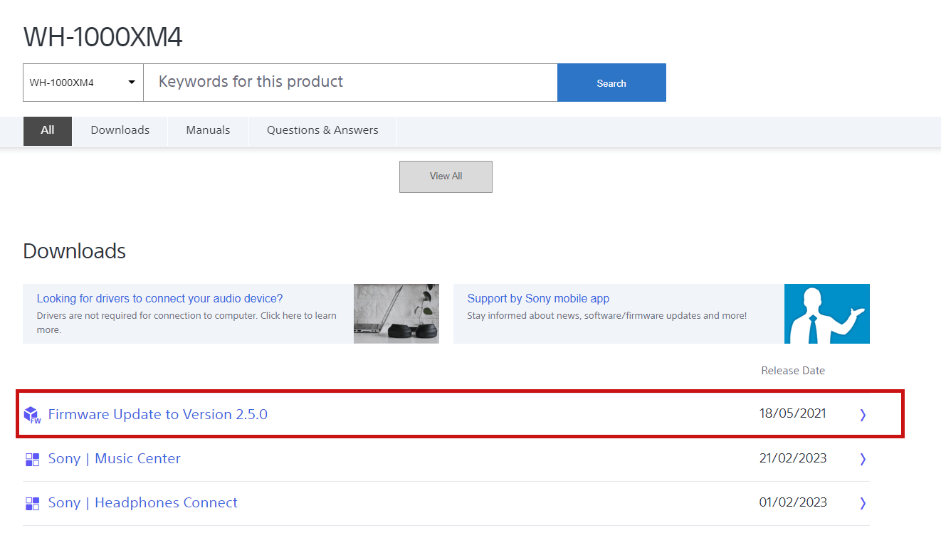Switch to the Manuals tab
941x560 pixels.
(208, 131)
